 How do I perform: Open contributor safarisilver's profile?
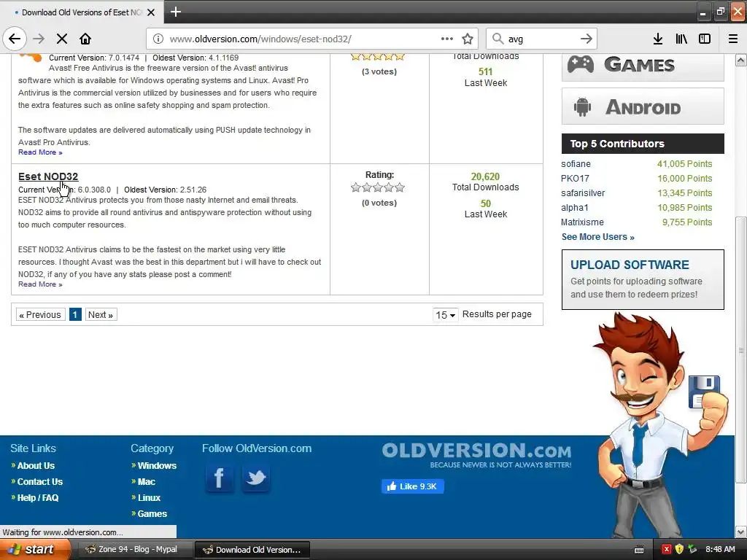pos(583,192)
